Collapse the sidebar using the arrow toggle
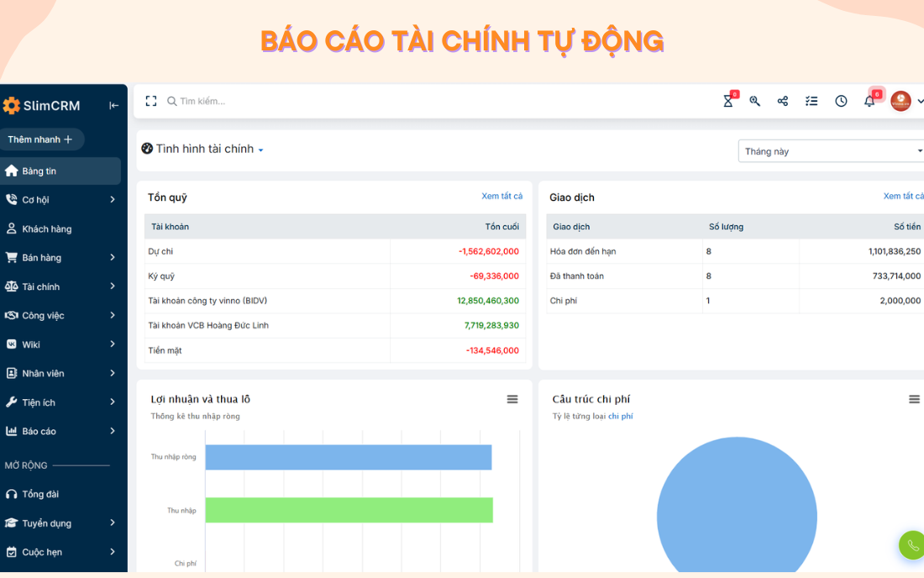Image resolution: width=924 pixels, height=578 pixels. point(113,104)
